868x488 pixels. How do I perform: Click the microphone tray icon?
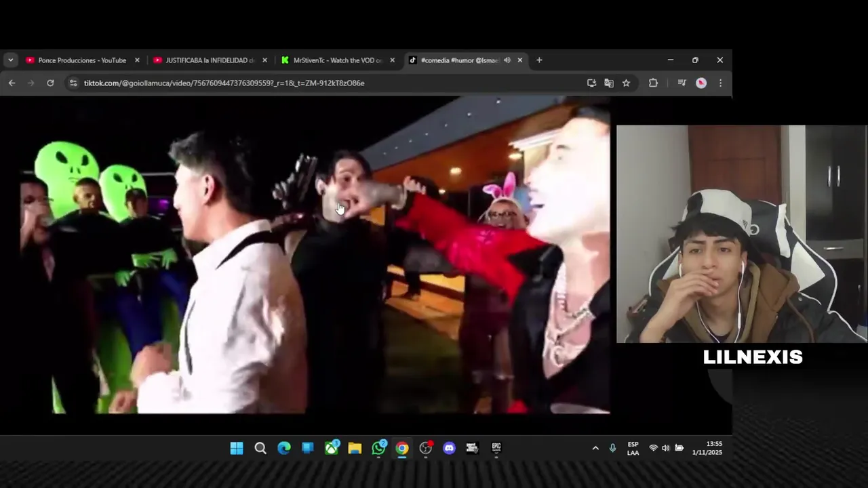pos(612,448)
